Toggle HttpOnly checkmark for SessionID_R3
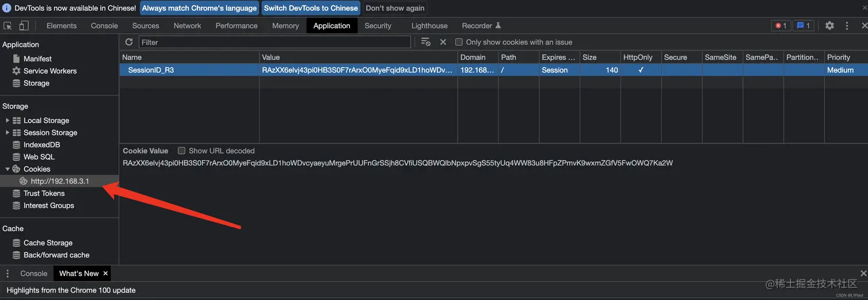Image resolution: width=868 pixels, height=300 pixels. pyautogui.click(x=641, y=70)
